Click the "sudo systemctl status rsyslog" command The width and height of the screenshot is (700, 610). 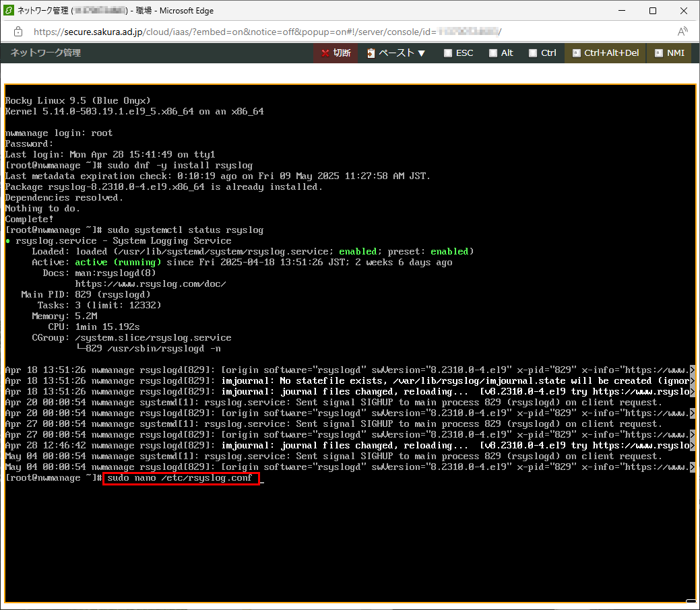click(x=185, y=230)
